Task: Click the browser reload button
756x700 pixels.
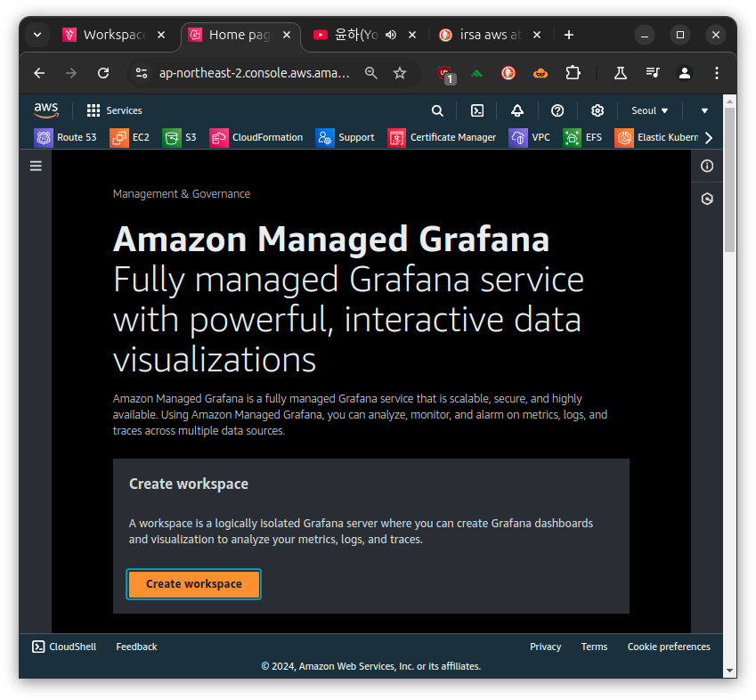Action: point(103,73)
